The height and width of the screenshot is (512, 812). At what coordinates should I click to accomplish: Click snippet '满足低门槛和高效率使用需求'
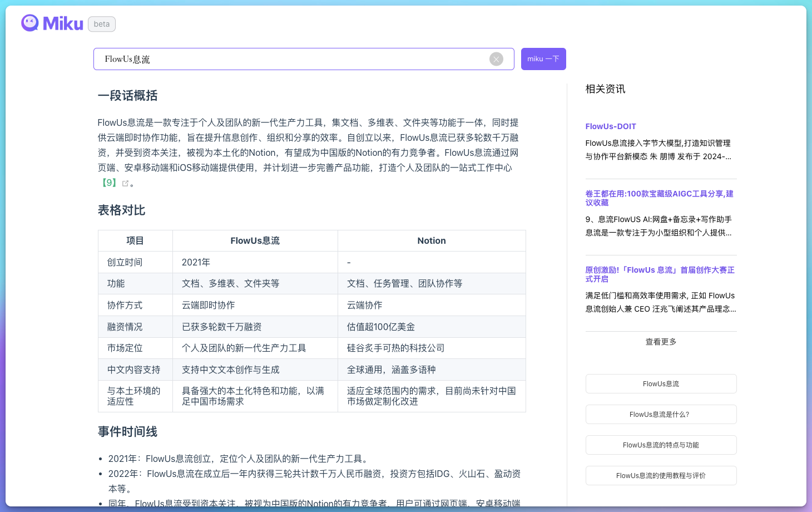pyautogui.click(x=661, y=302)
